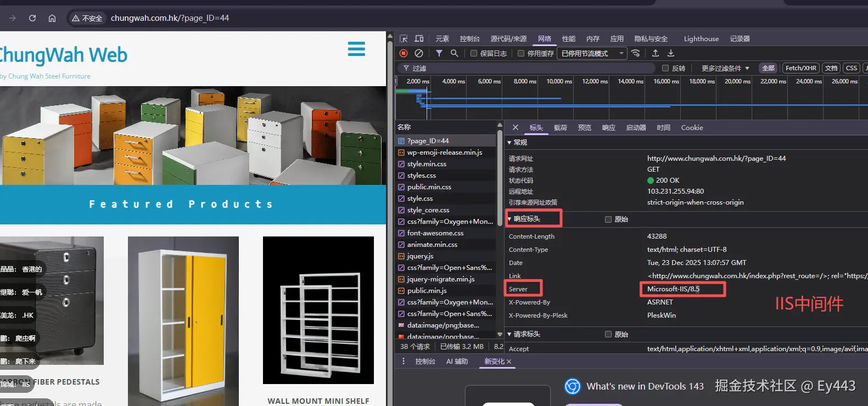This screenshot has height=406, width=868.
Task: Click the request list scrollbar down arrow
Action: [x=500, y=334]
